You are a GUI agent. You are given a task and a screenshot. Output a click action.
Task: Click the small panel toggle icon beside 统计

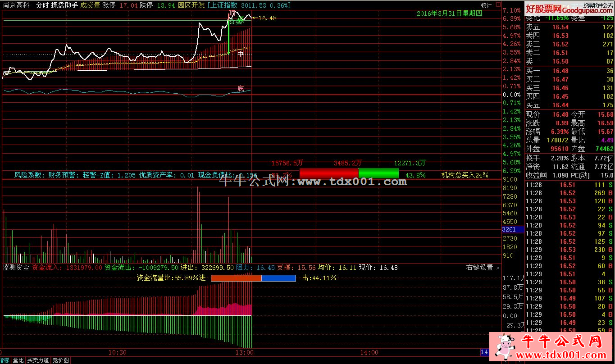point(497,5)
